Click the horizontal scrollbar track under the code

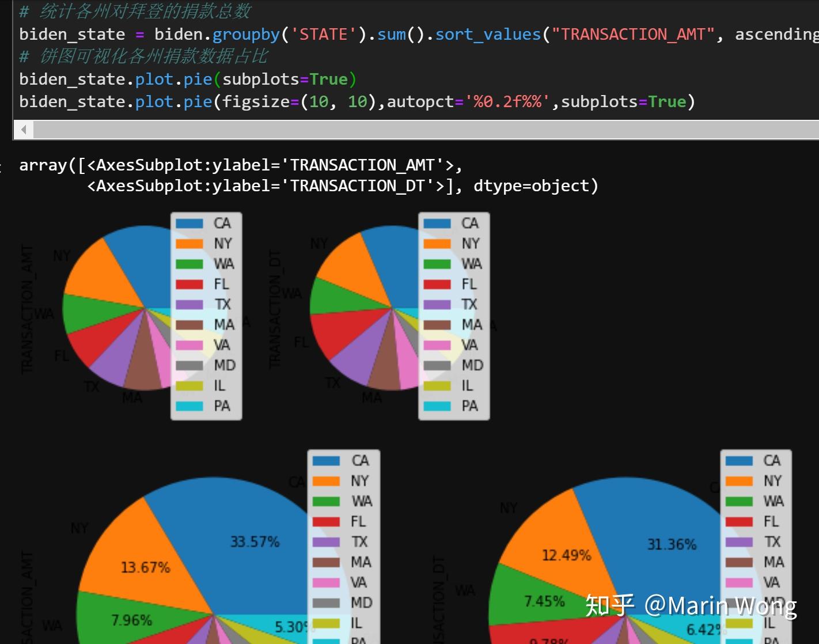(x=426, y=130)
